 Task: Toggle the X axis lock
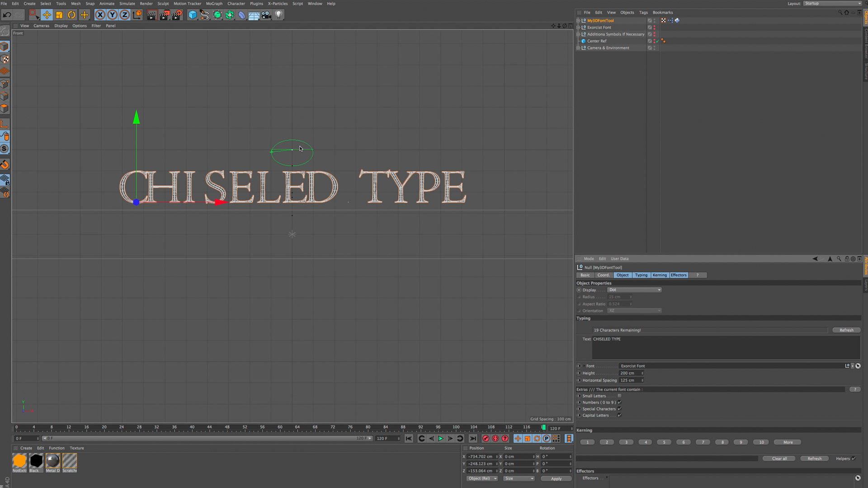tap(100, 15)
